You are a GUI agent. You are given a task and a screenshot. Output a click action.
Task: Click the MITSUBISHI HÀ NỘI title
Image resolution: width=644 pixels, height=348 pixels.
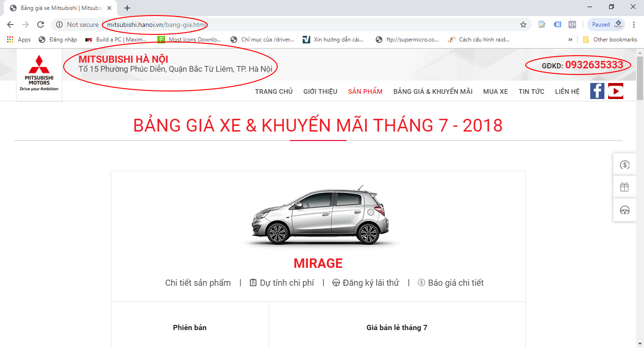(124, 59)
